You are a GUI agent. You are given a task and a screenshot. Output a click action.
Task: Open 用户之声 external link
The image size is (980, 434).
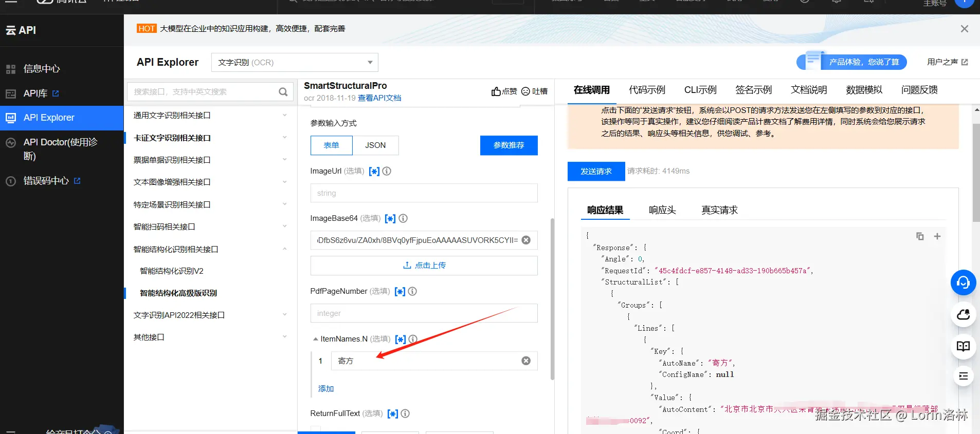pyautogui.click(x=947, y=62)
